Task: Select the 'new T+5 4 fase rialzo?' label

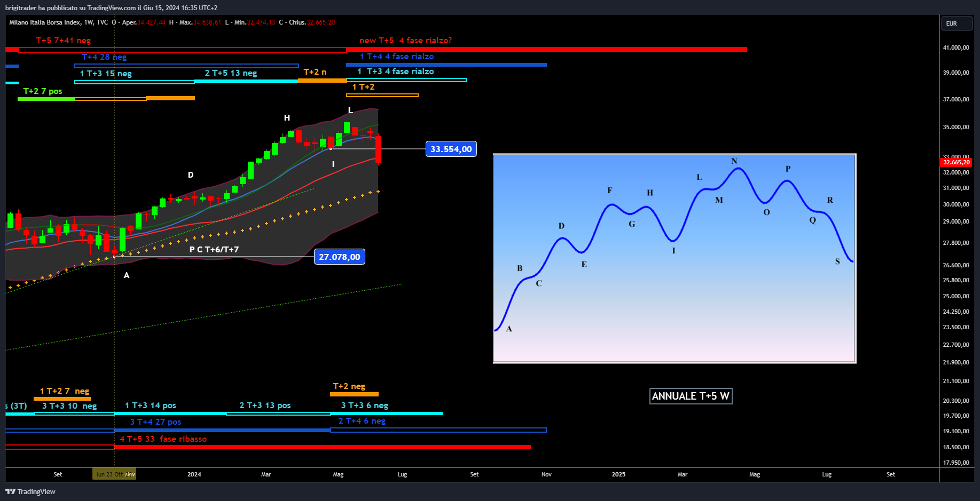Action: tap(405, 41)
